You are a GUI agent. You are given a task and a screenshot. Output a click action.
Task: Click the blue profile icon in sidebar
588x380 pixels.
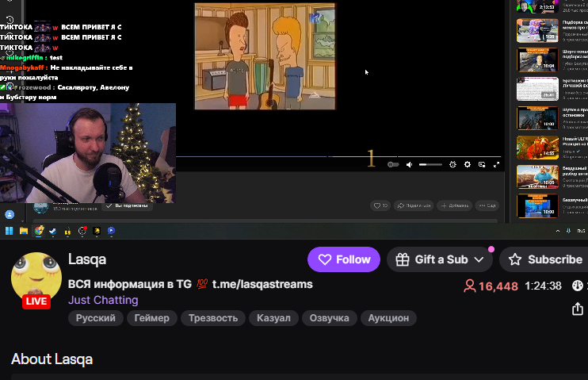pyautogui.click(x=10, y=214)
